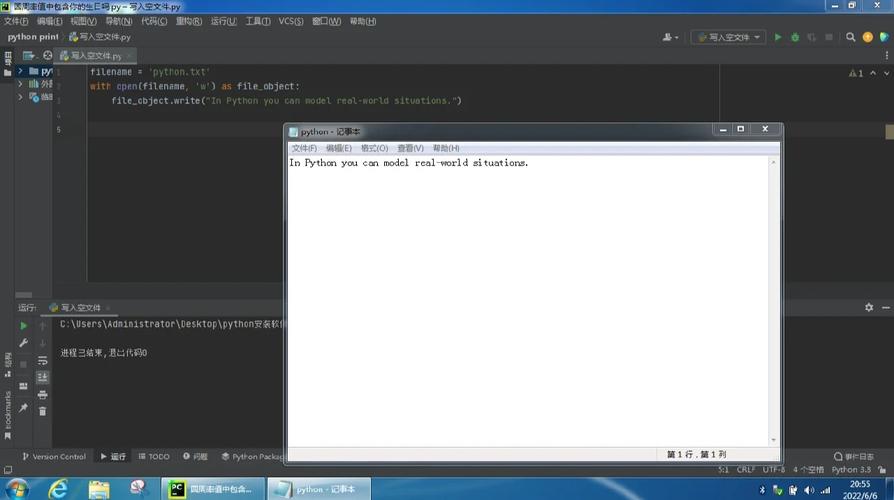Click the 写入空文件.py breadcrumb
Screen dimensions: 894x500
[x=100, y=36]
